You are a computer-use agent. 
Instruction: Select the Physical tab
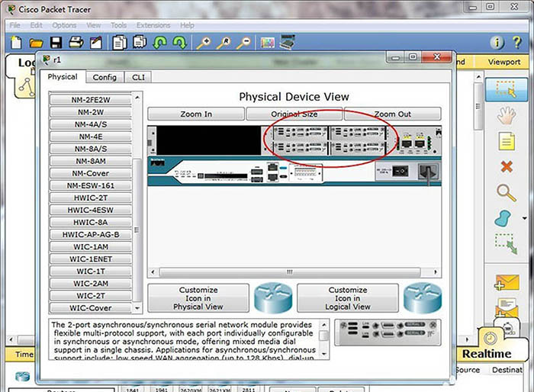pos(63,76)
